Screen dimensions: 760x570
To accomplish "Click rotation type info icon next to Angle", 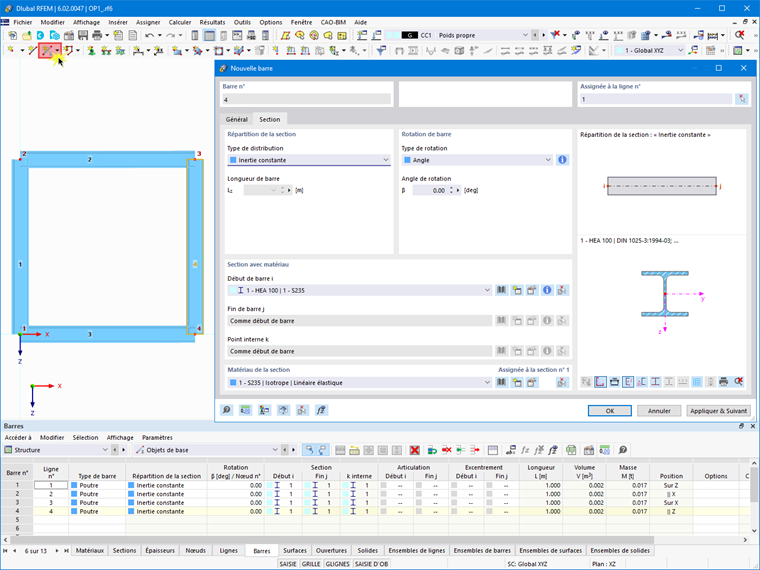I will tap(562, 160).
